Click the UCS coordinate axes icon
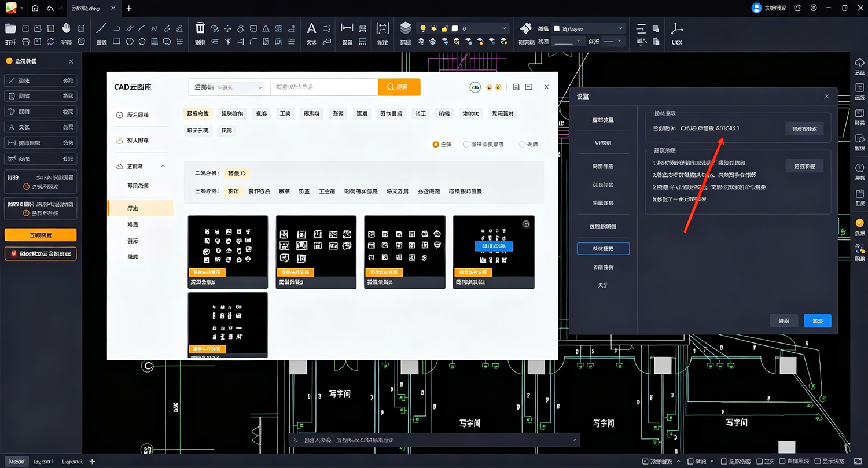The width and height of the screenshot is (868, 468). pos(677,28)
